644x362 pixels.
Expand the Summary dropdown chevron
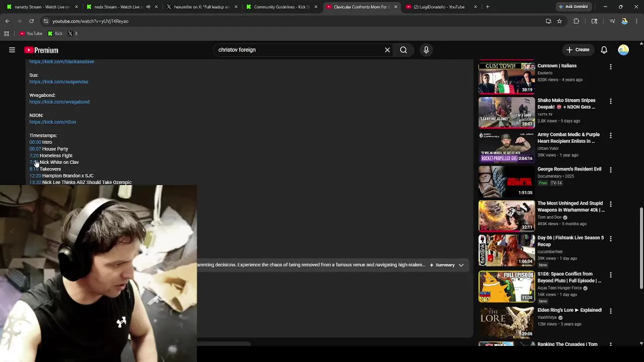(x=461, y=265)
